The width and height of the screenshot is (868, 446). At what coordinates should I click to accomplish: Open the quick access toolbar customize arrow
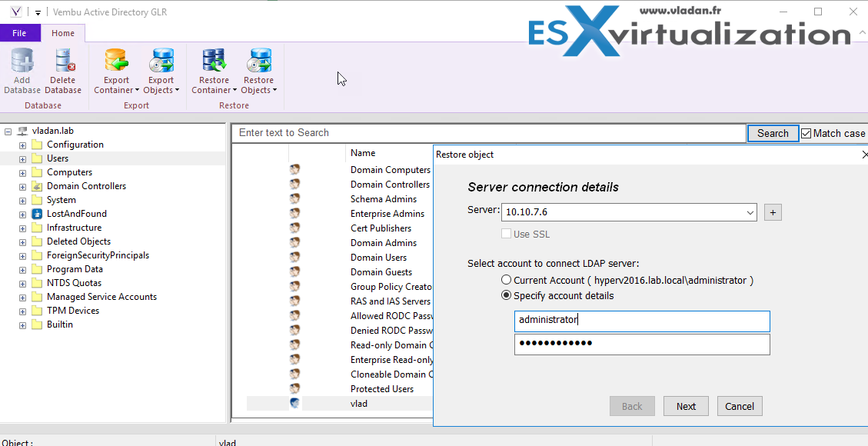click(38, 12)
